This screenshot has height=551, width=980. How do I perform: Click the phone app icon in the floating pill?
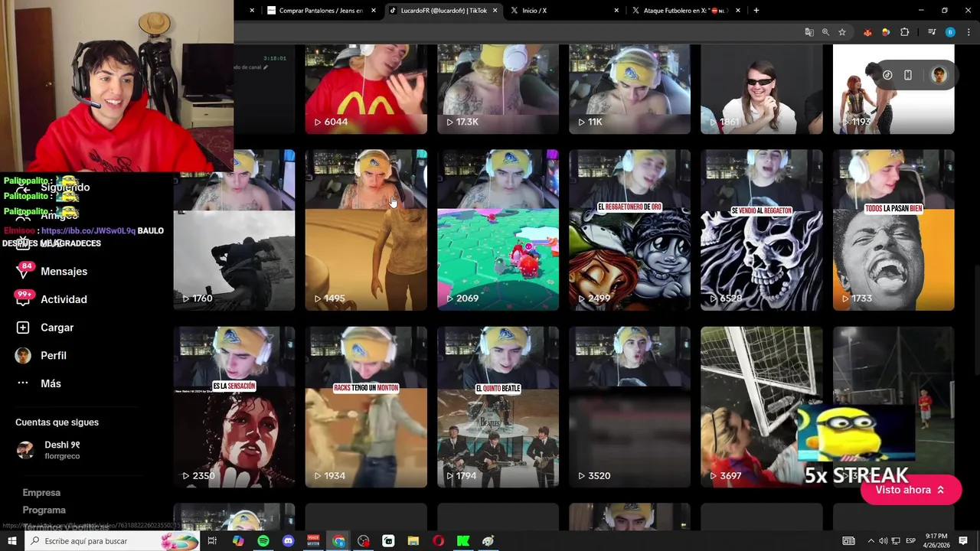908,75
